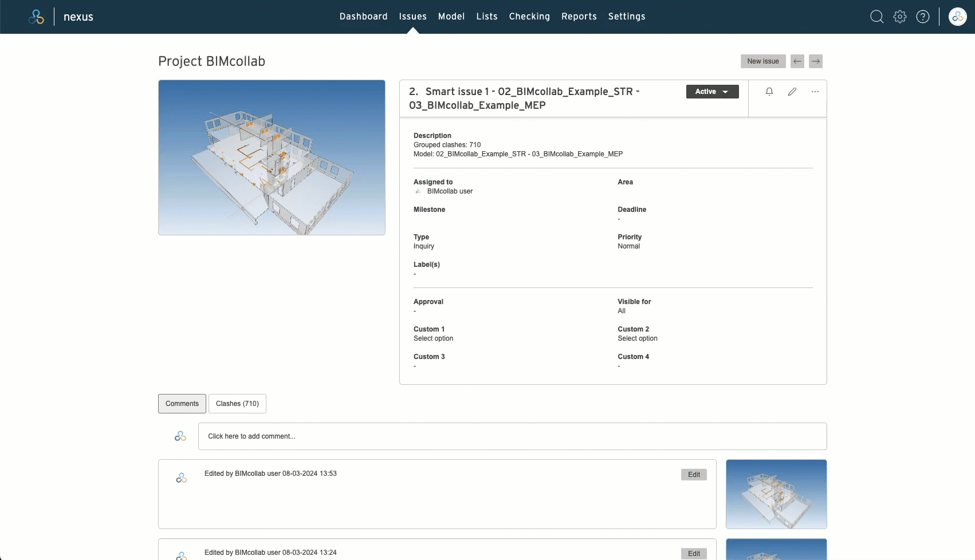This screenshot has height=560, width=975.
Task: Open the Checking menu
Action: [529, 17]
